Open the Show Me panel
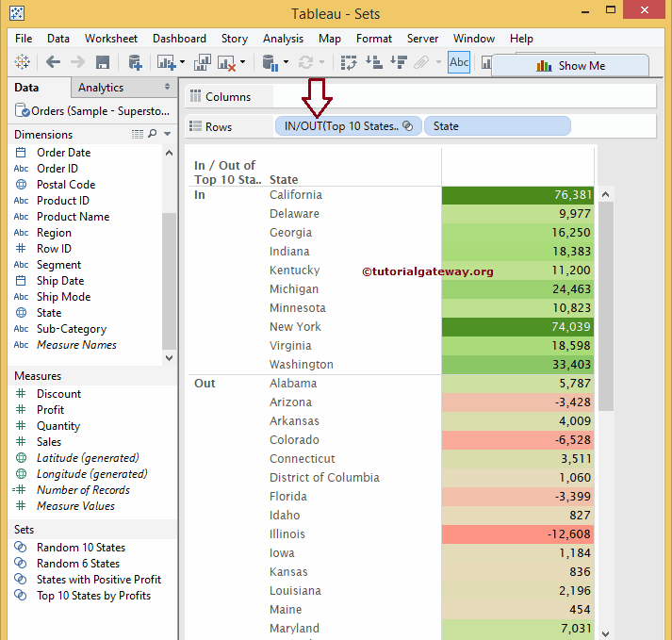672x640 pixels. [x=570, y=66]
